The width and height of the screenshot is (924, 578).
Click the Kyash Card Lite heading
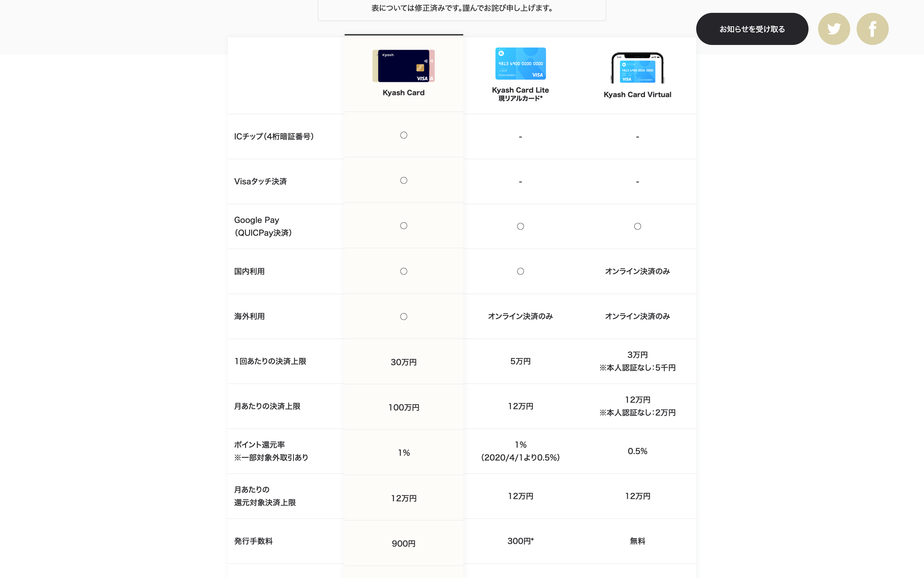click(520, 90)
